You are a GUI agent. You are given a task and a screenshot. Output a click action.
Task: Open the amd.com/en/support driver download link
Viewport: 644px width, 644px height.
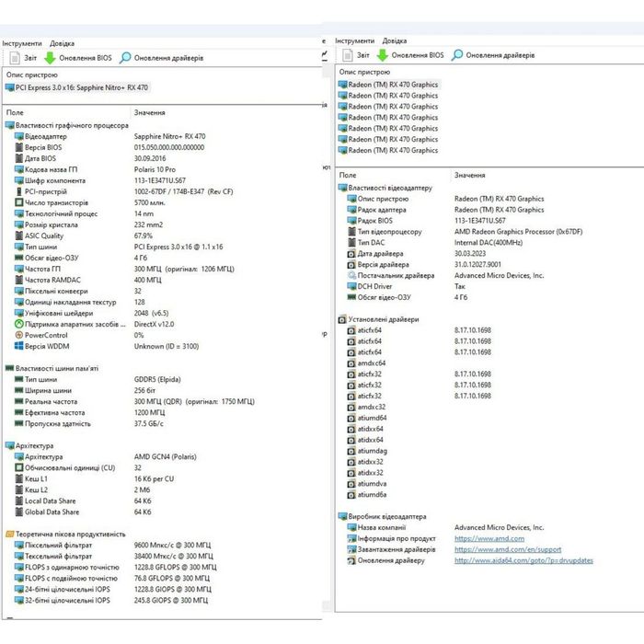508,549
